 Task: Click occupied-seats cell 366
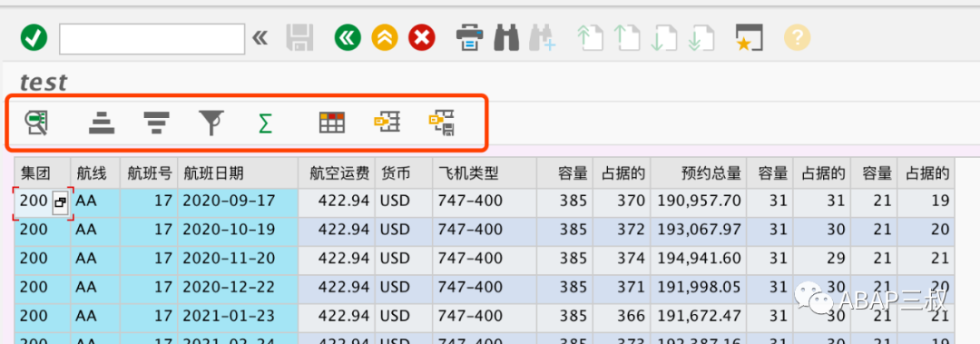622,317
